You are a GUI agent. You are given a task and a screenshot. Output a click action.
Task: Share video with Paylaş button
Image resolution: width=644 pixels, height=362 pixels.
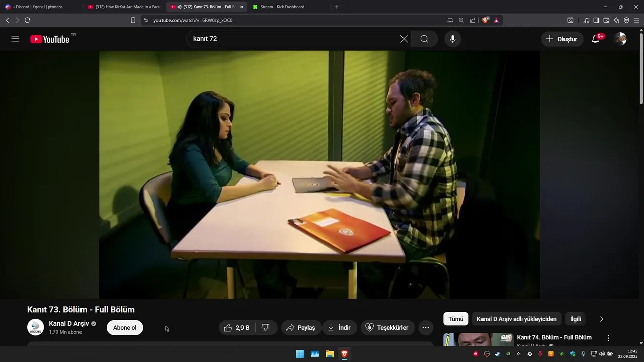pyautogui.click(x=301, y=328)
